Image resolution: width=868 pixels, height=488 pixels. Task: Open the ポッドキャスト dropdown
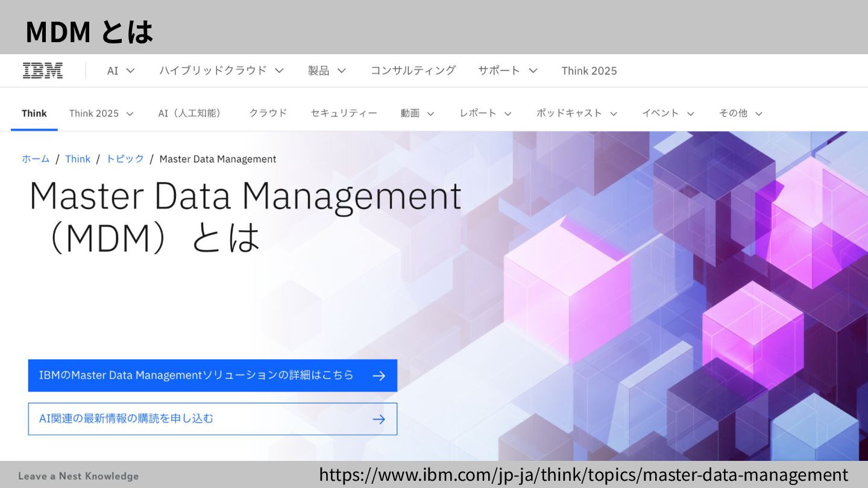pyautogui.click(x=577, y=113)
